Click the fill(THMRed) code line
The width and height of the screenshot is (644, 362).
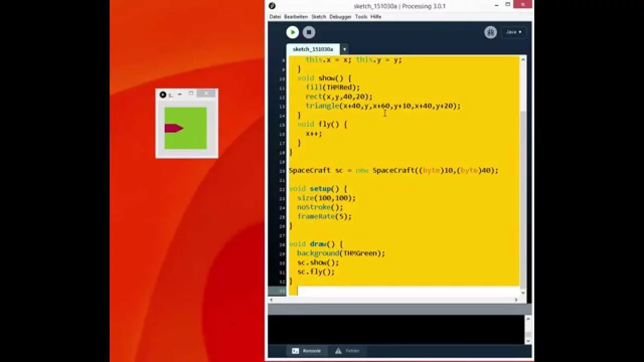[333, 87]
